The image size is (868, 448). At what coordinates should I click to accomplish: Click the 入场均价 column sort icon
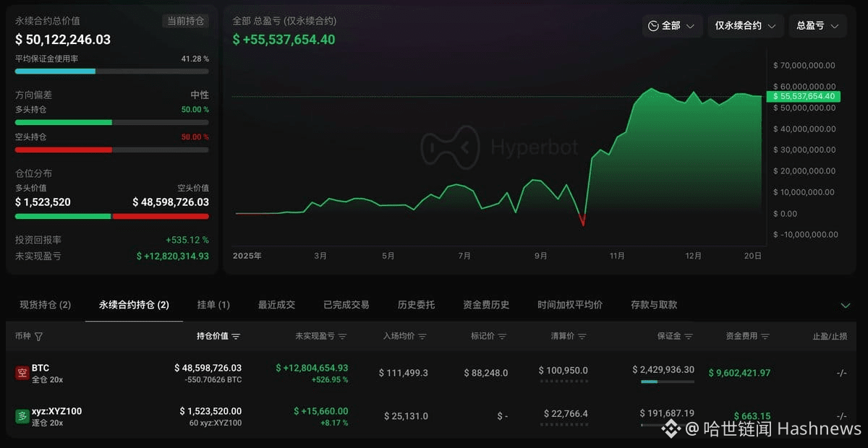coord(422,337)
